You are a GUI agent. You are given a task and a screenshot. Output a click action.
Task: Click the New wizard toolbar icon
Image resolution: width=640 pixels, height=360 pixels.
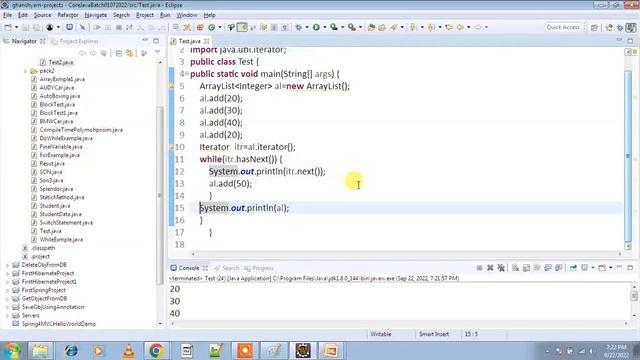[8, 27]
